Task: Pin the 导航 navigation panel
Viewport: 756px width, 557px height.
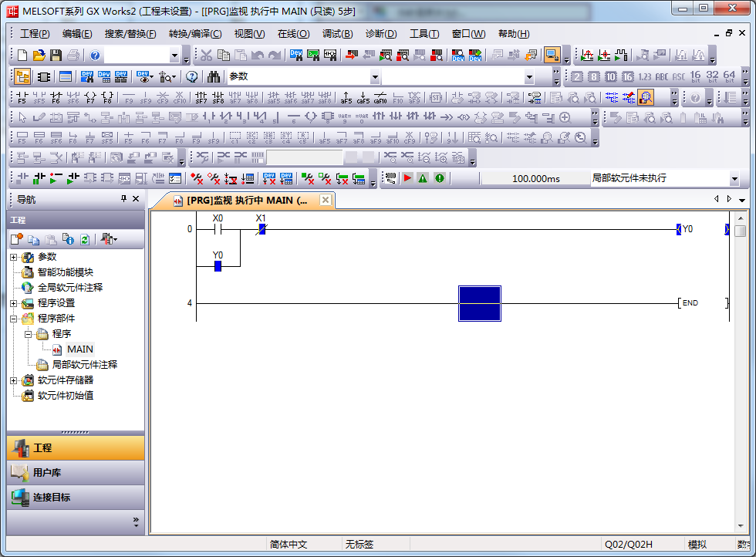Action: pos(123,199)
